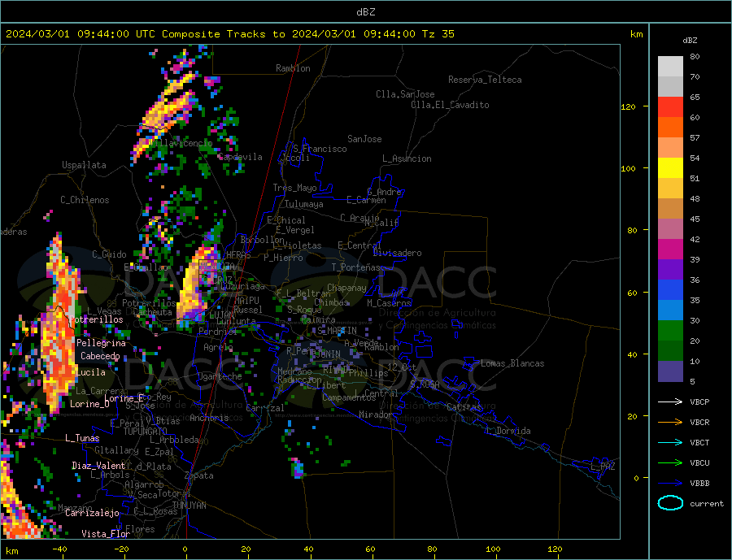Click the bright blue 35-36 dBZ color swatch
This screenshot has width=732, height=560.
pos(670,290)
